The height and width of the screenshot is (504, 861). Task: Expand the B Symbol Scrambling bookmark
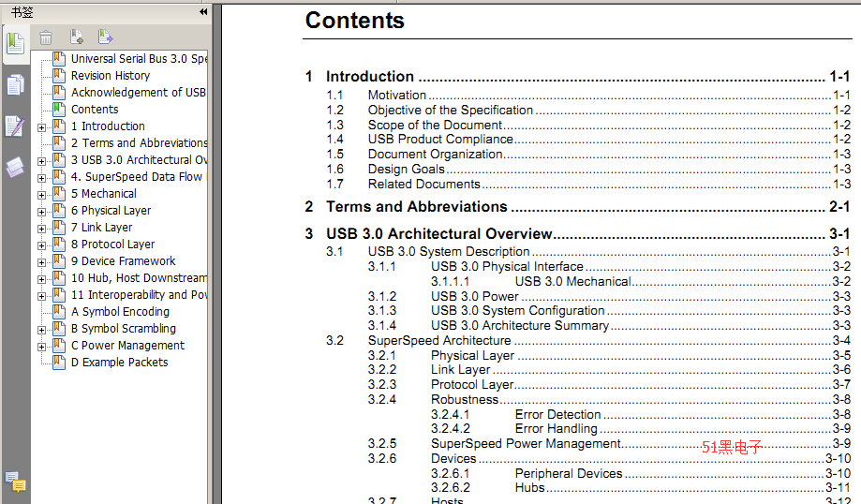click(x=42, y=331)
